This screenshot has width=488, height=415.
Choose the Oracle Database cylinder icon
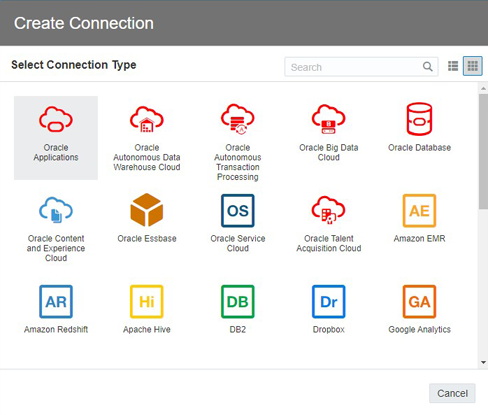coord(419,119)
